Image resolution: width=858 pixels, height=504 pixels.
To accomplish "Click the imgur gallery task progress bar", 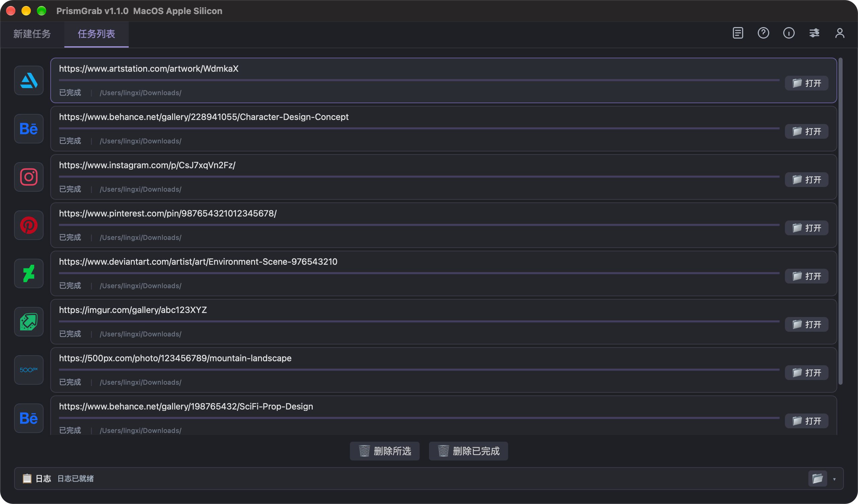I will coord(419,321).
